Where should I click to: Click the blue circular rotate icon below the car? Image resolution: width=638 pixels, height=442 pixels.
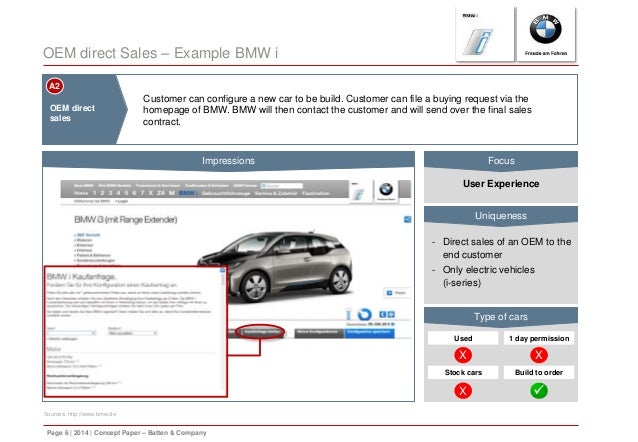pos(365,314)
